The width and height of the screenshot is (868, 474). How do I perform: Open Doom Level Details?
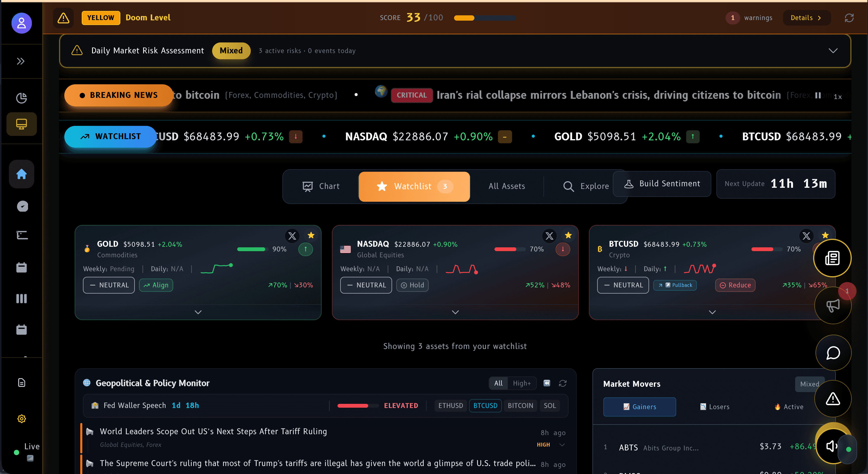[806, 17]
